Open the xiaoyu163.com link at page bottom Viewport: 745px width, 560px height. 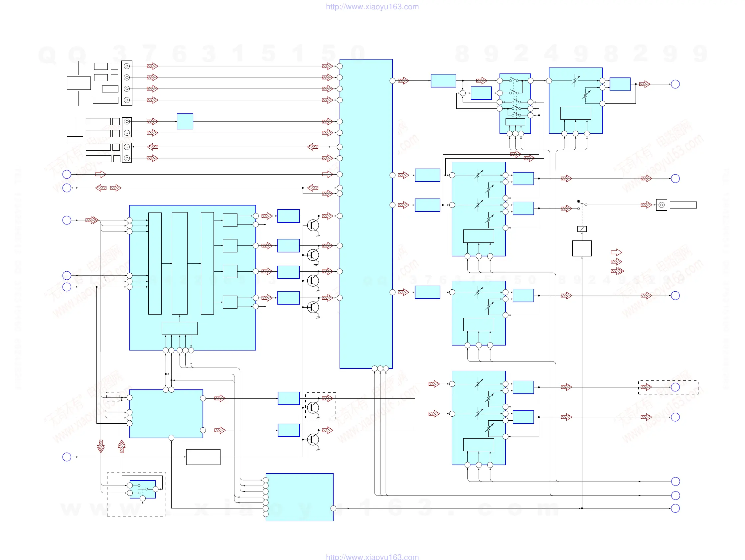tap(372, 557)
